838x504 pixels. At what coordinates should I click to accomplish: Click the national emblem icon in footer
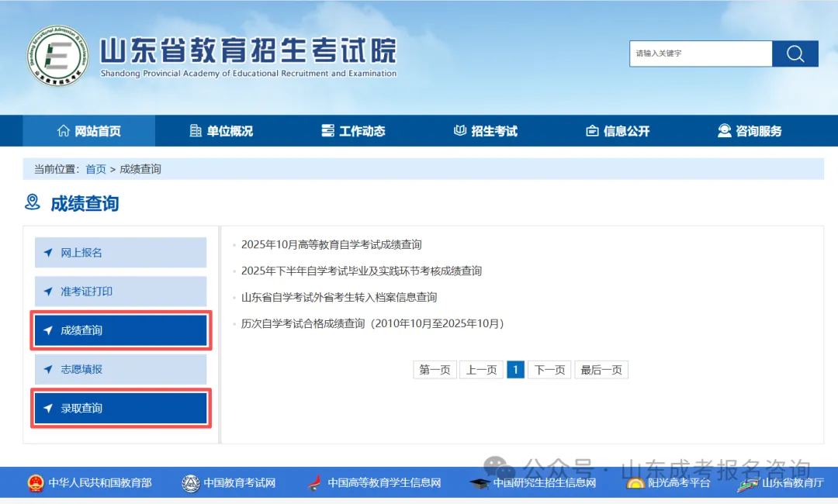pos(36,483)
